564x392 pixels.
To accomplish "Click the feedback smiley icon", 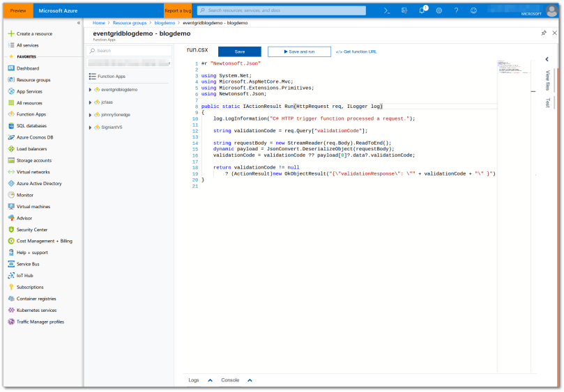I will (474, 10).
